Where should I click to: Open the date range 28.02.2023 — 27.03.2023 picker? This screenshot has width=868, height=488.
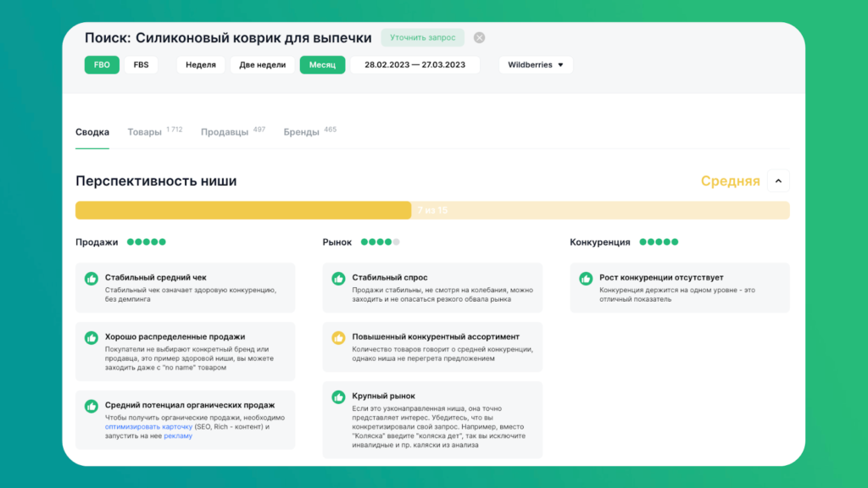click(x=415, y=65)
